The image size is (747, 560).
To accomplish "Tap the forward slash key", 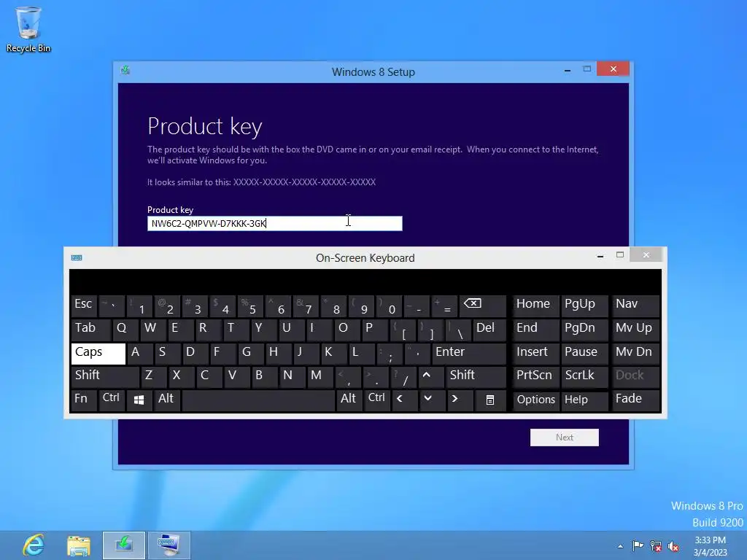I will (x=403, y=377).
